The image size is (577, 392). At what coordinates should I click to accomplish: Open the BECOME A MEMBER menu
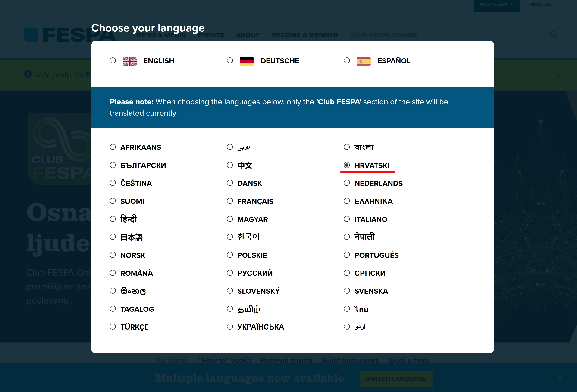pos(305,35)
